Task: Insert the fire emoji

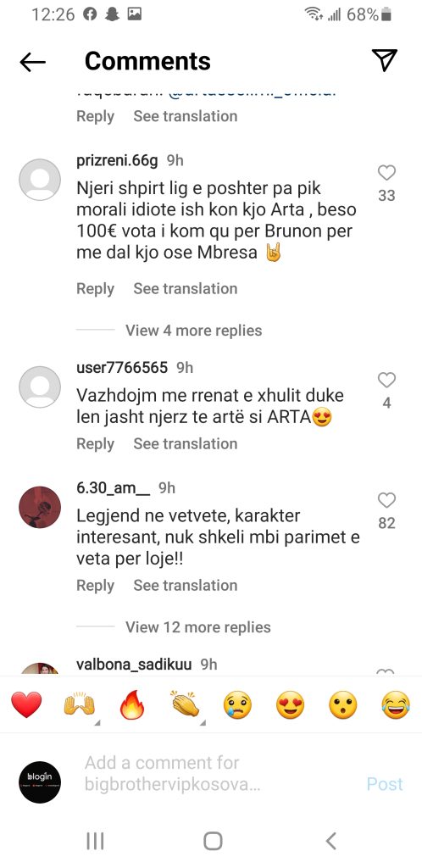Action: 131,705
